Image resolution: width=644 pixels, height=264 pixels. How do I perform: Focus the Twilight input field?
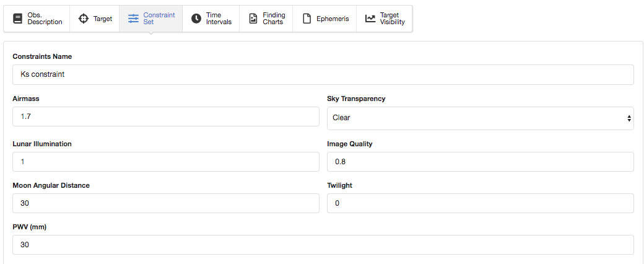click(480, 203)
